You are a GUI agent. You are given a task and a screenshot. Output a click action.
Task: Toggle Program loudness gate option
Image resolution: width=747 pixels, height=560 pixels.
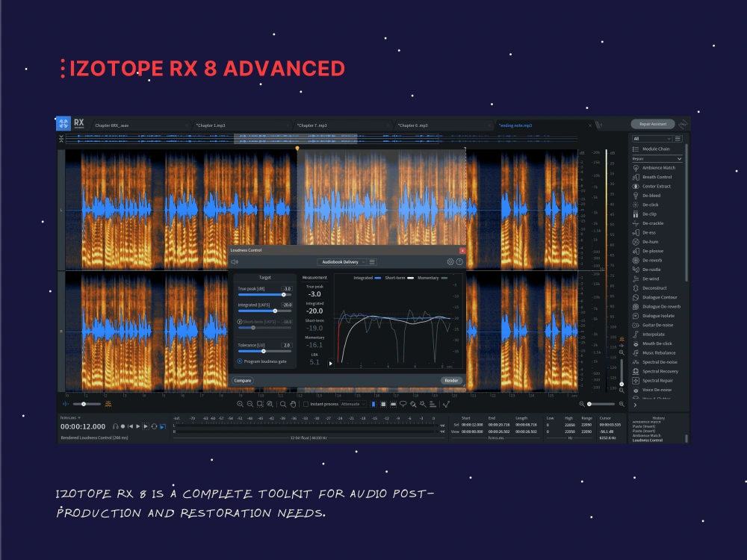[240, 361]
